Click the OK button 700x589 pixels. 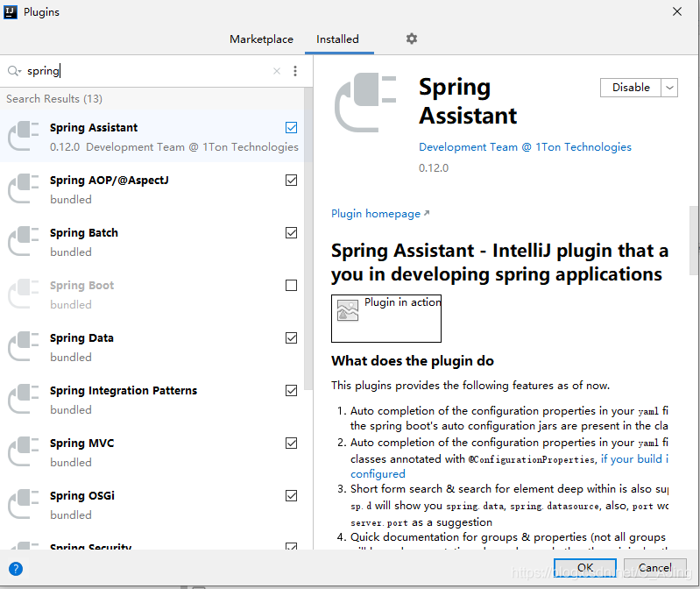click(x=585, y=568)
